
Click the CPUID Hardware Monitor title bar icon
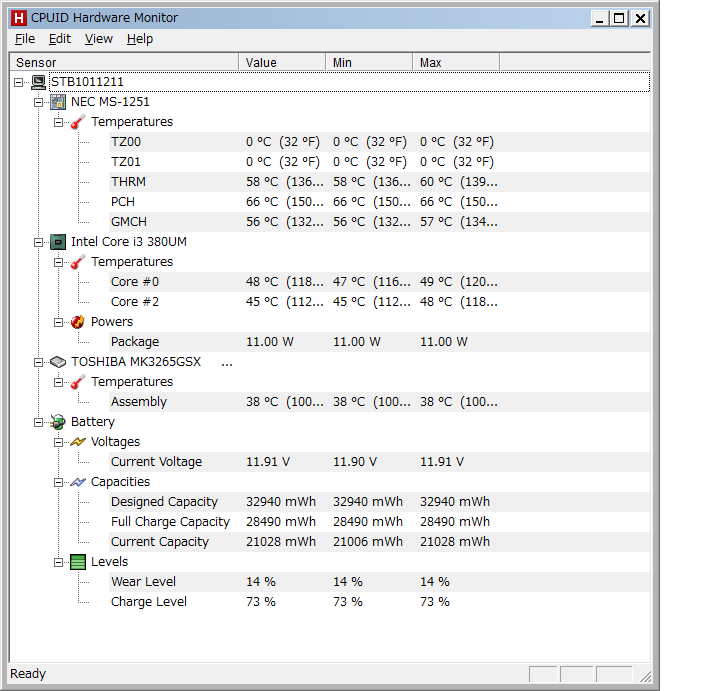tap(19, 18)
